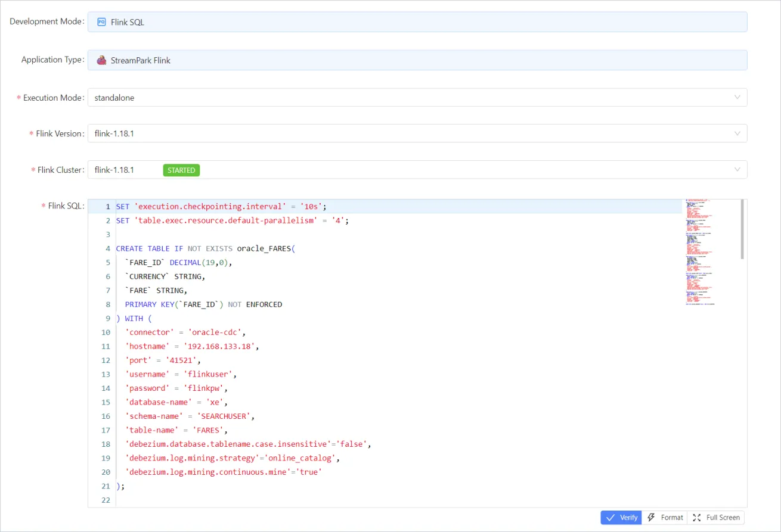
Task: Click the Application Type StreamPark Flink field
Action: 417,60
